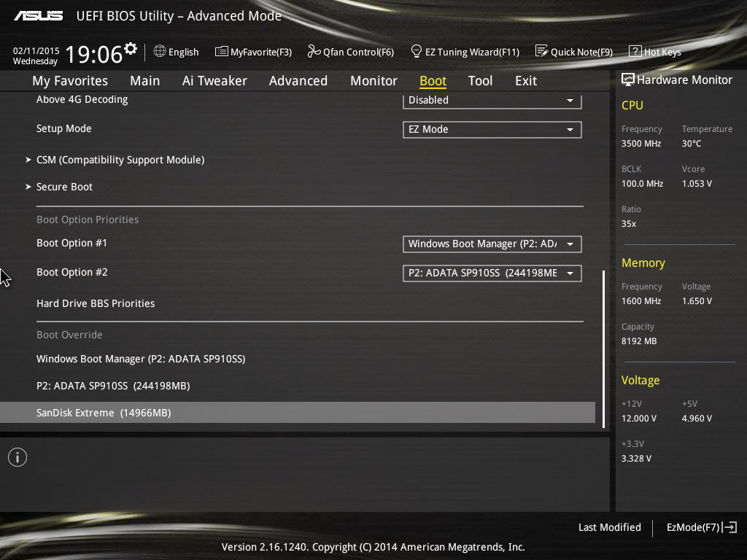Open the Boot Option #1 dropdown
This screenshot has height=560, width=747.
492,244
